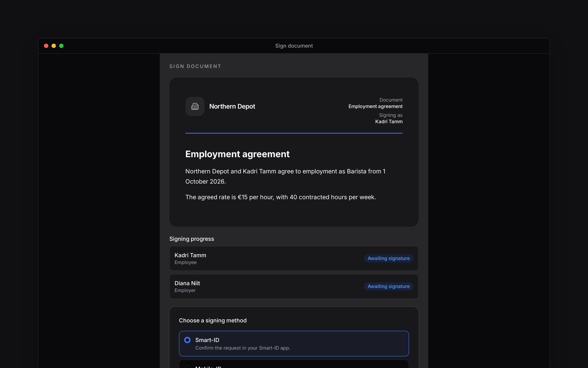The image size is (588, 368).
Task: Click the "Smart-ID" option label
Action: tap(207, 340)
